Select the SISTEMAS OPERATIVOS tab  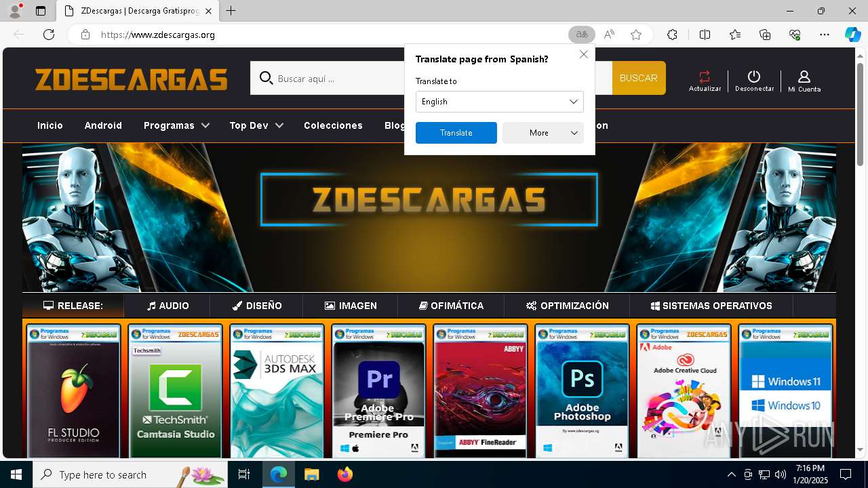tap(711, 306)
